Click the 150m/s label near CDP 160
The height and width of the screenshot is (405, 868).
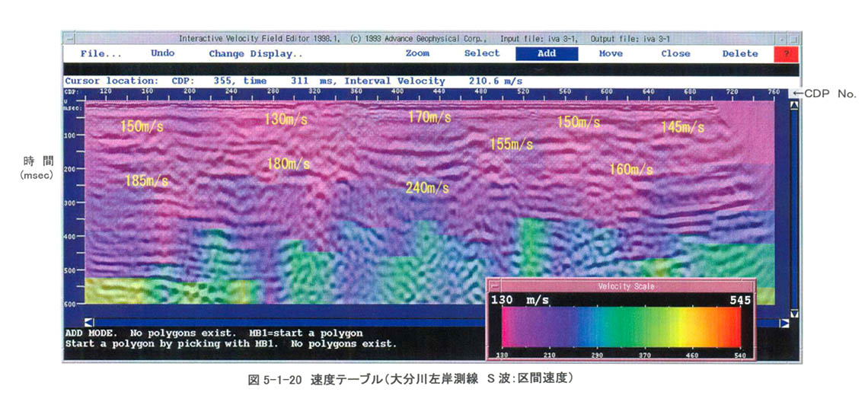(142, 126)
